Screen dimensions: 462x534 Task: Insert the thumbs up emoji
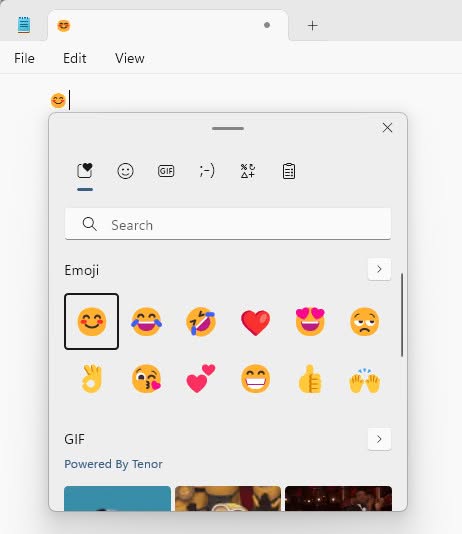coord(310,379)
